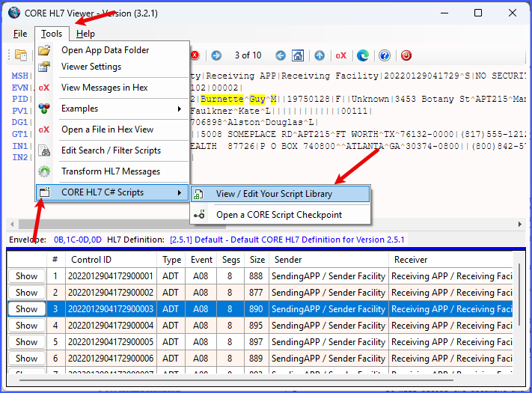This screenshot has height=393, width=532.
Task: Click the View Messages in Hex icon
Action: [44, 88]
